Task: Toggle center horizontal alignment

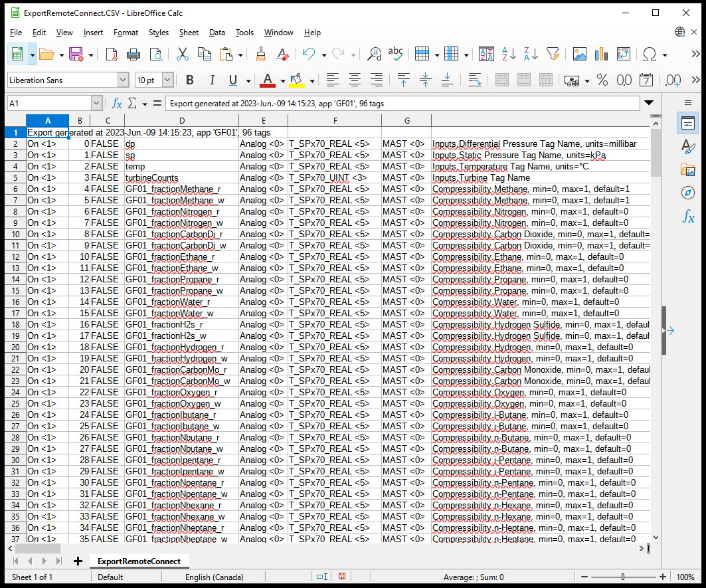Action: tap(355, 80)
